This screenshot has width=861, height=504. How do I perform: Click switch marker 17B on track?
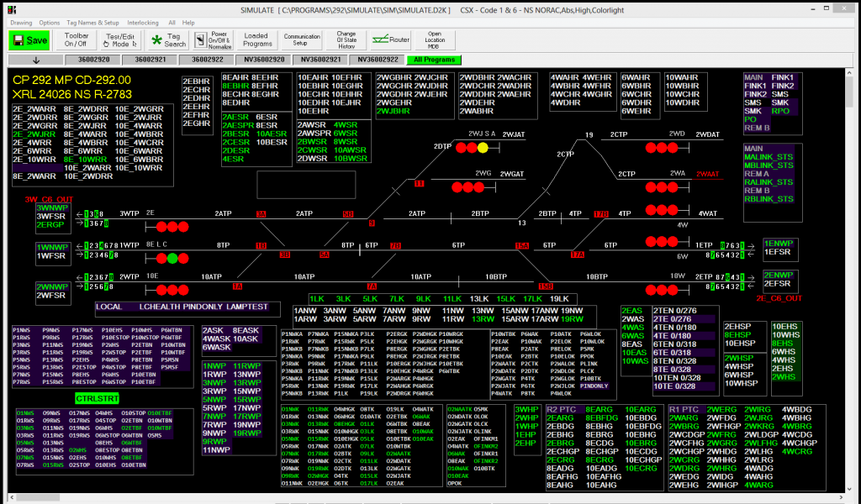tap(601, 214)
